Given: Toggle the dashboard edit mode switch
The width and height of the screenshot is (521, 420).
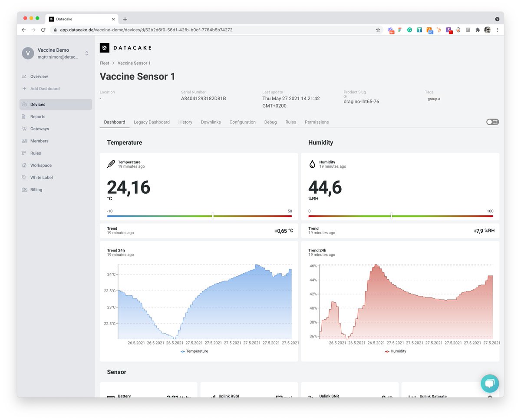Looking at the screenshot, I should (493, 122).
